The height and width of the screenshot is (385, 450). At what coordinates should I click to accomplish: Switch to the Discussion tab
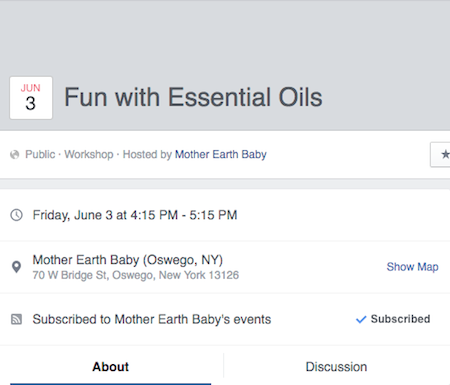click(x=336, y=367)
